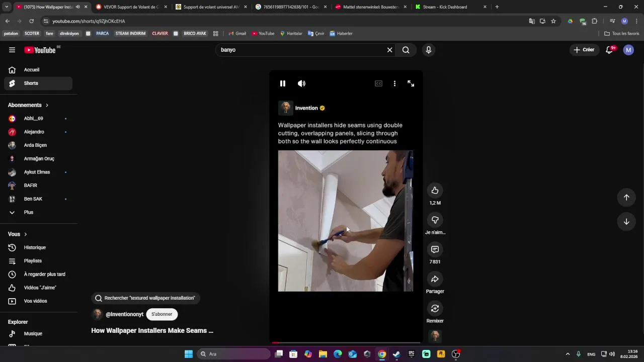
Task: Open the Abhi__69 subscription
Action: 38,119
